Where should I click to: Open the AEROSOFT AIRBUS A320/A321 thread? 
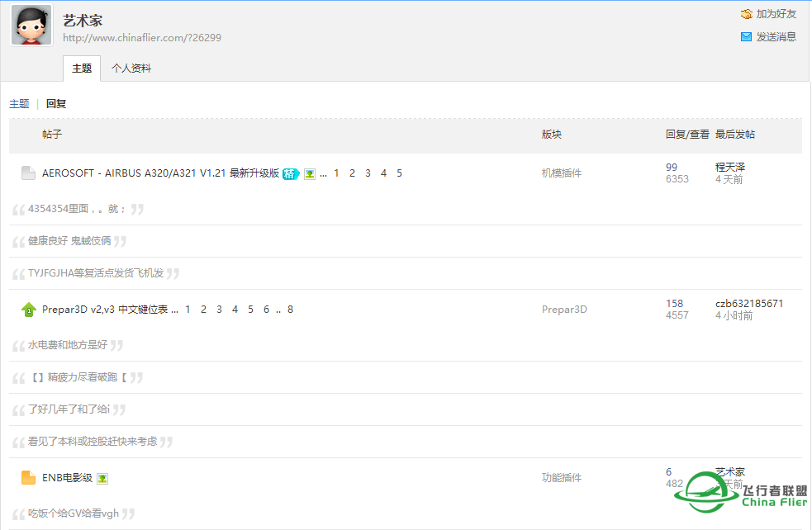click(x=160, y=173)
